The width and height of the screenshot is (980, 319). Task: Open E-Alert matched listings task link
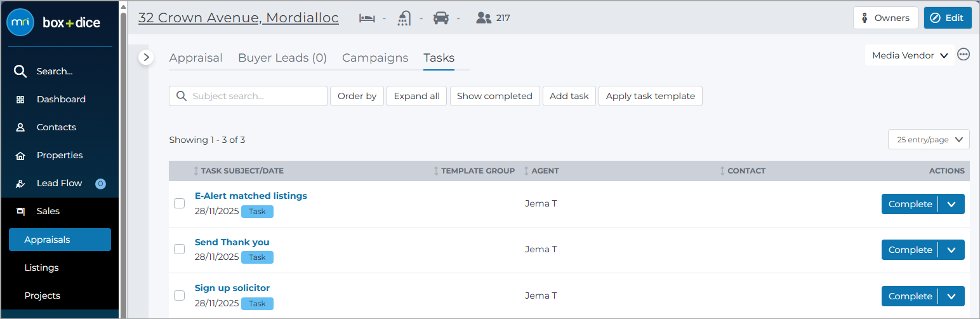pyautogui.click(x=251, y=196)
